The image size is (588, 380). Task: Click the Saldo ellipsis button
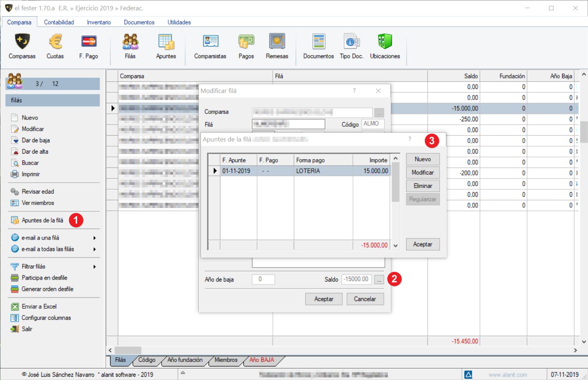379,280
